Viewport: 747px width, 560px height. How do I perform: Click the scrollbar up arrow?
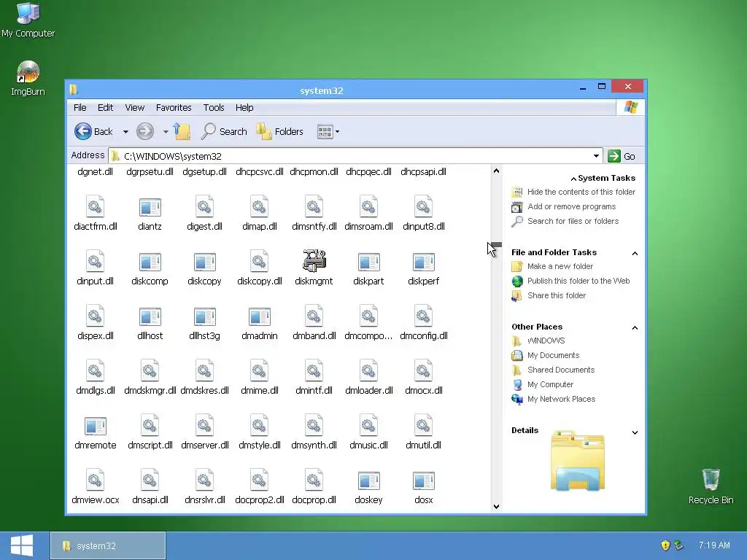click(496, 171)
